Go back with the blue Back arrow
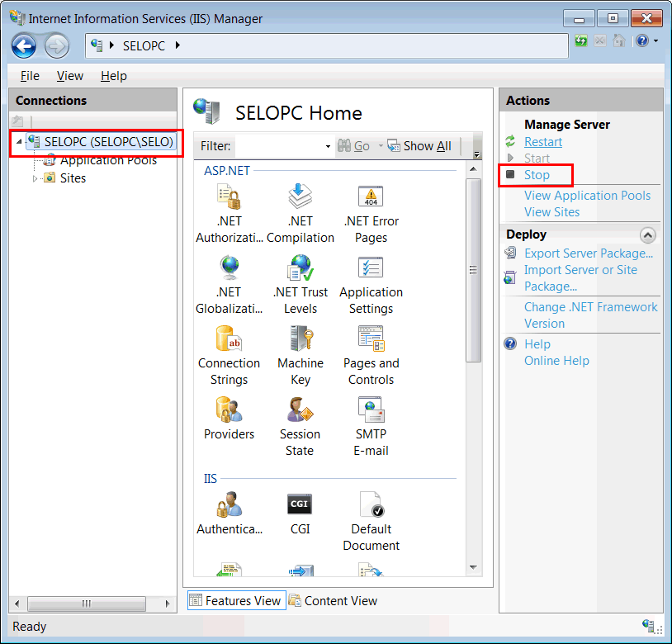672x644 pixels. click(24, 46)
